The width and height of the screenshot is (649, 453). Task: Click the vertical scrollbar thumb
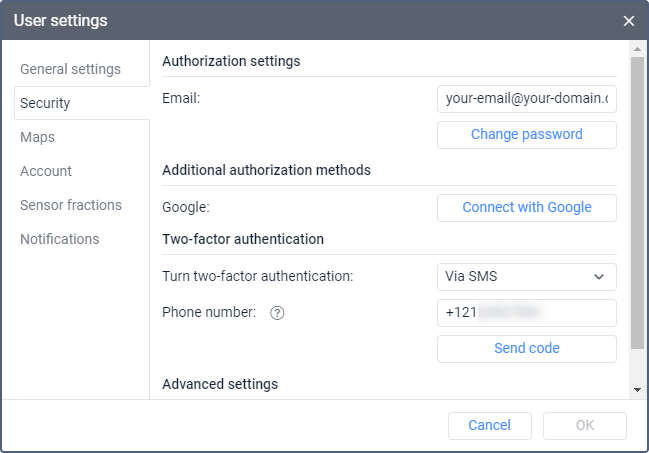click(x=636, y=200)
